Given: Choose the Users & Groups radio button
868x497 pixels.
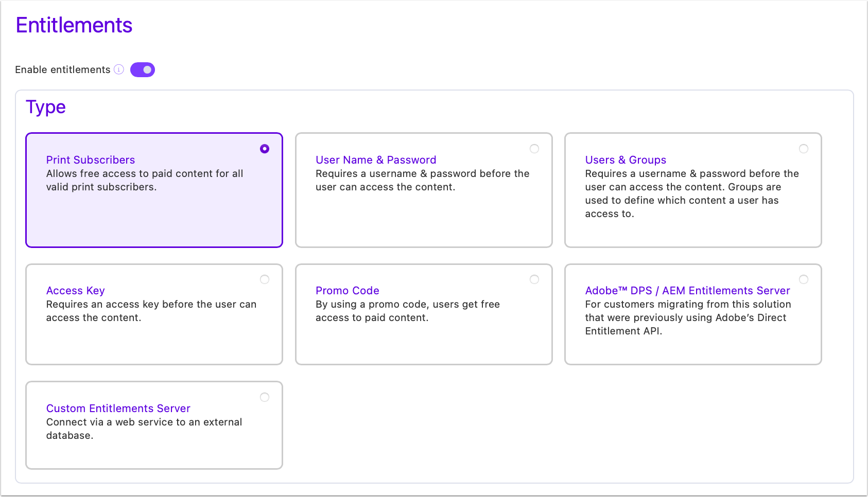Looking at the screenshot, I should click(804, 149).
